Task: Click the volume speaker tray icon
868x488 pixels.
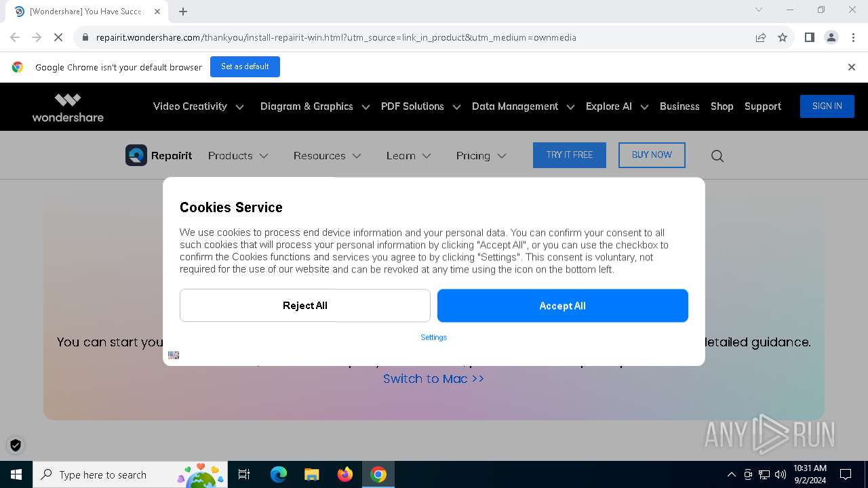Action: pos(781,474)
